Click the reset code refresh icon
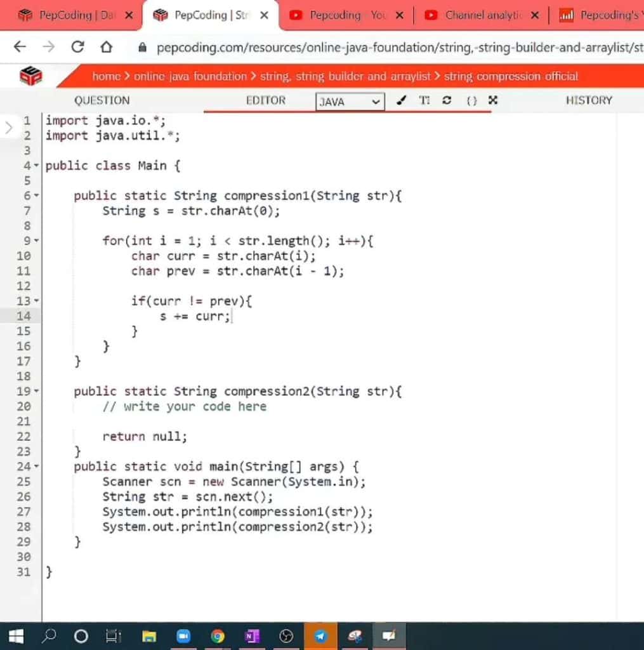Screen dimensions: 644x650 click(446, 100)
